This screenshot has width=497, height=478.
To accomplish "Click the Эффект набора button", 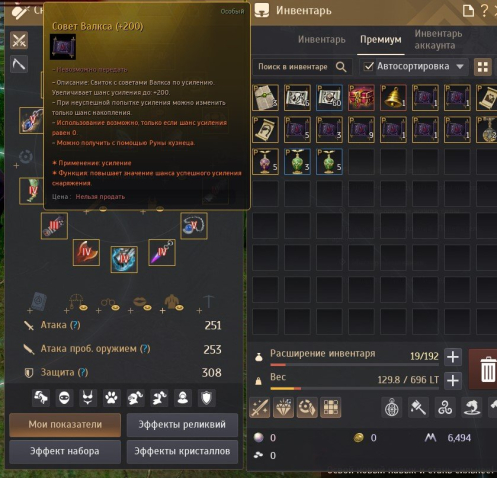I will (65, 451).
